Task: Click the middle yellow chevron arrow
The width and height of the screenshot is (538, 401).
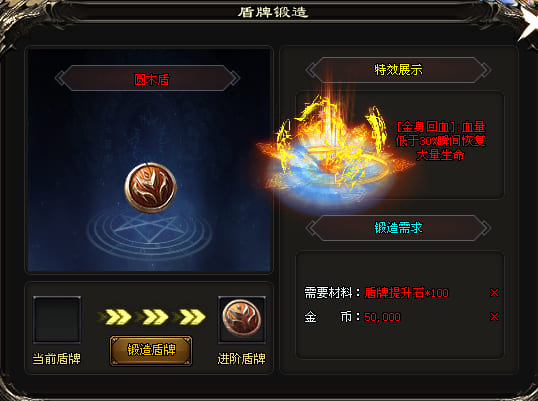Action: [152, 317]
